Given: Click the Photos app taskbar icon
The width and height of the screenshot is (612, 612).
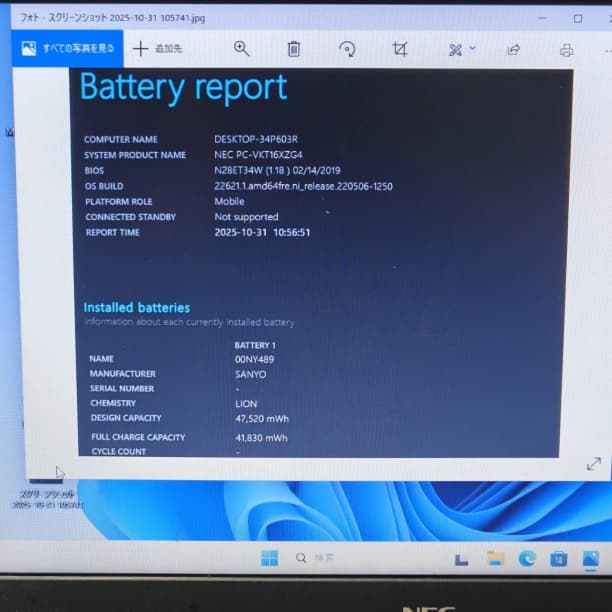Looking at the screenshot, I should pos(591,559).
